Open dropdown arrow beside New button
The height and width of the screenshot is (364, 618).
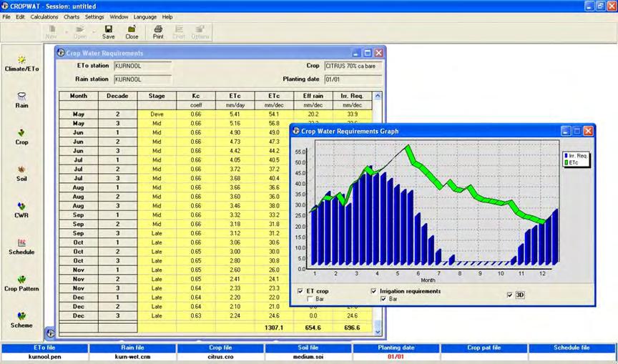point(66,32)
